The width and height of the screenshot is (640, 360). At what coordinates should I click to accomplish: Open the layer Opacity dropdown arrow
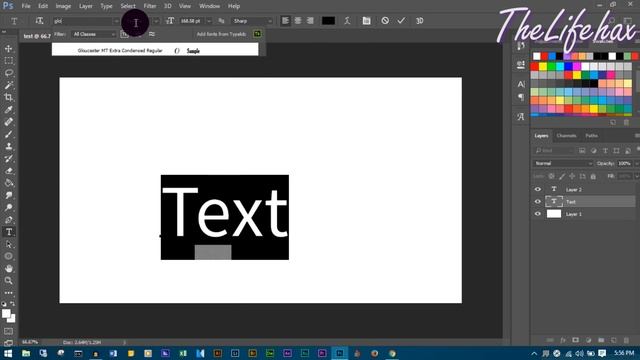[x=636, y=163]
